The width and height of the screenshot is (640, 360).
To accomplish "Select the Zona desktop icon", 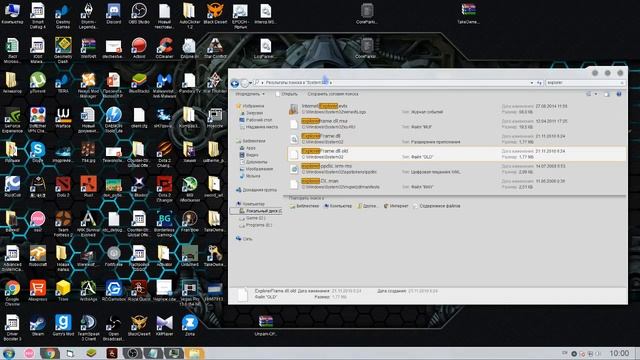I will coord(189,326).
